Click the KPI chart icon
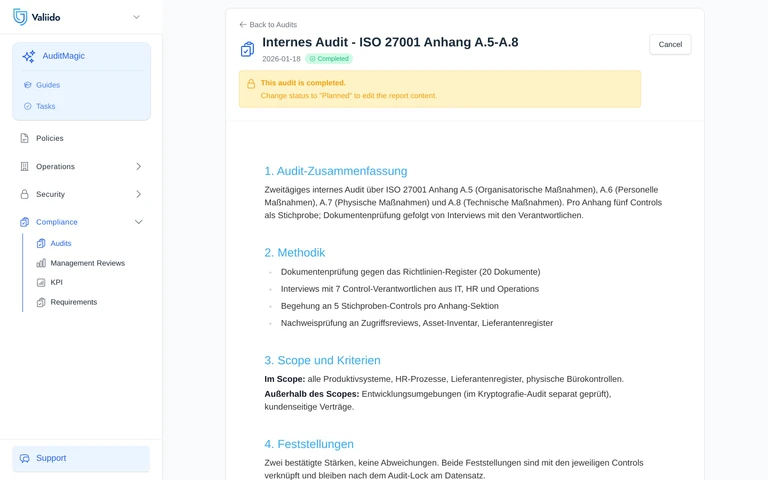The height and width of the screenshot is (480, 768). click(41, 282)
